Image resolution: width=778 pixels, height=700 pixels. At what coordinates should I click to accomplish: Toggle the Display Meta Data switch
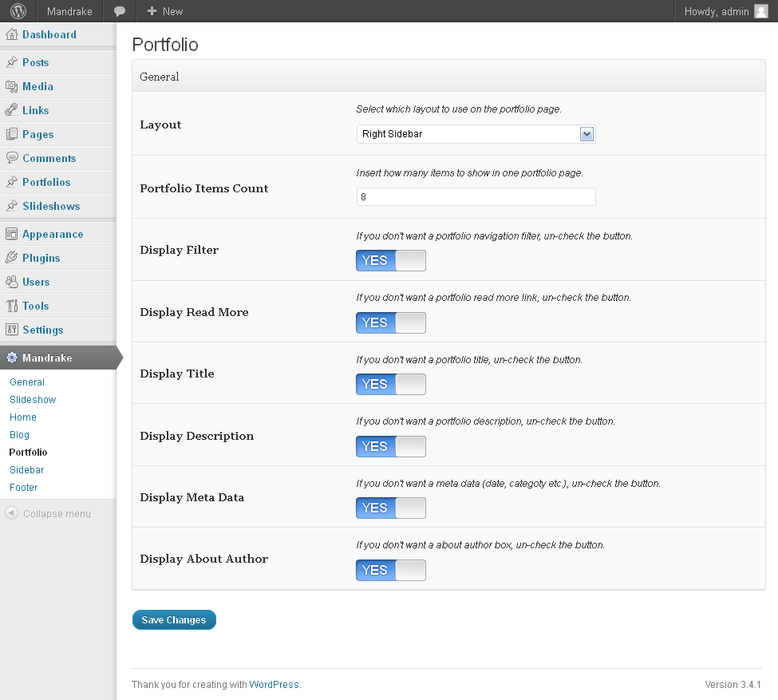point(391,508)
